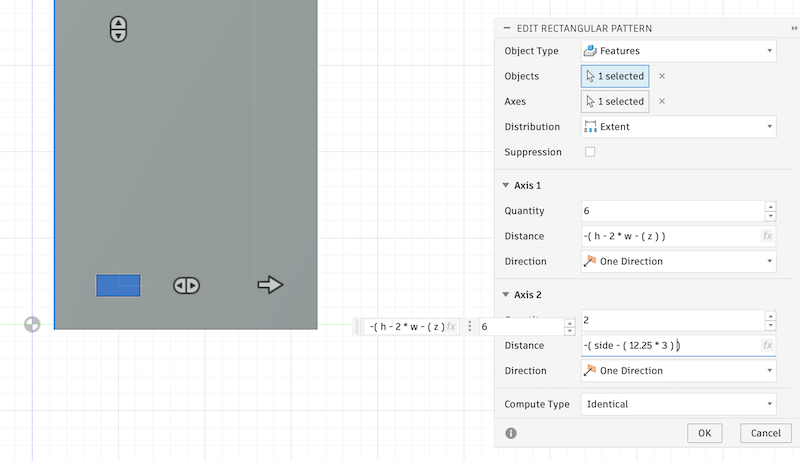Confirm the pattern with OK
This screenshot has height=461, width=800.
(x=705, y=433)
